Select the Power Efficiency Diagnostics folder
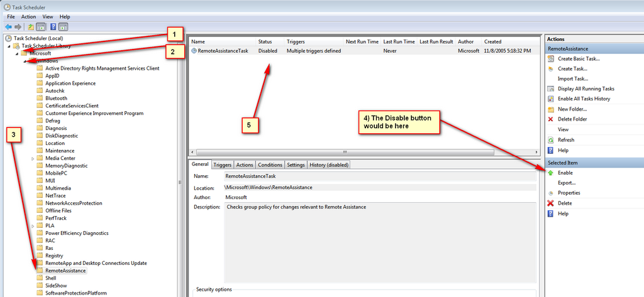Viewport: 644px width, 297px height. [77, 233]
